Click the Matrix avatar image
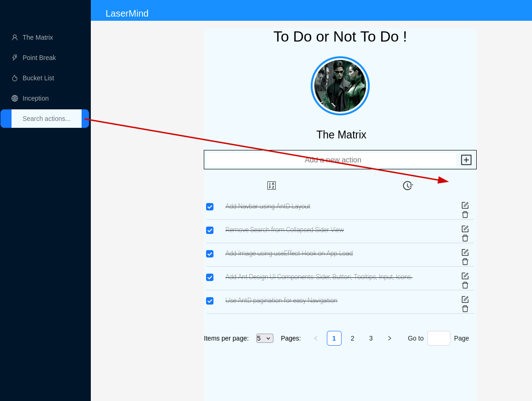Image resolution: width=532 pixels, height=401 pixels. (340, 86)
